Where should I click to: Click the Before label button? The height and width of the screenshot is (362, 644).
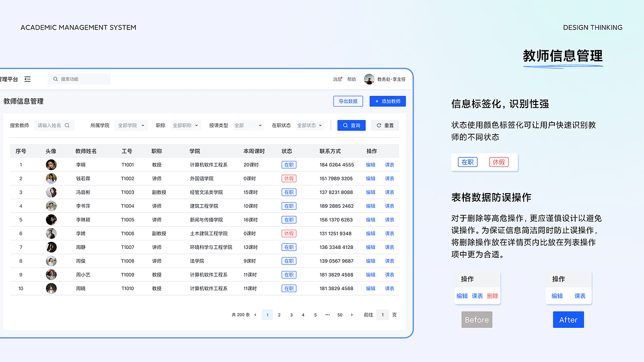pyautogui.click(x=476, y=319)
